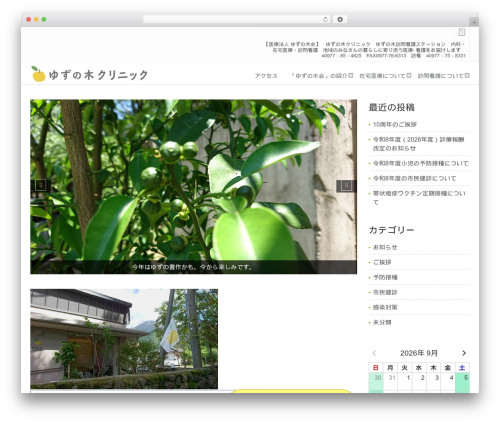Screen dimensions: 500x423
Task: Open the アクセス menu item
Action: click(266, 76)
